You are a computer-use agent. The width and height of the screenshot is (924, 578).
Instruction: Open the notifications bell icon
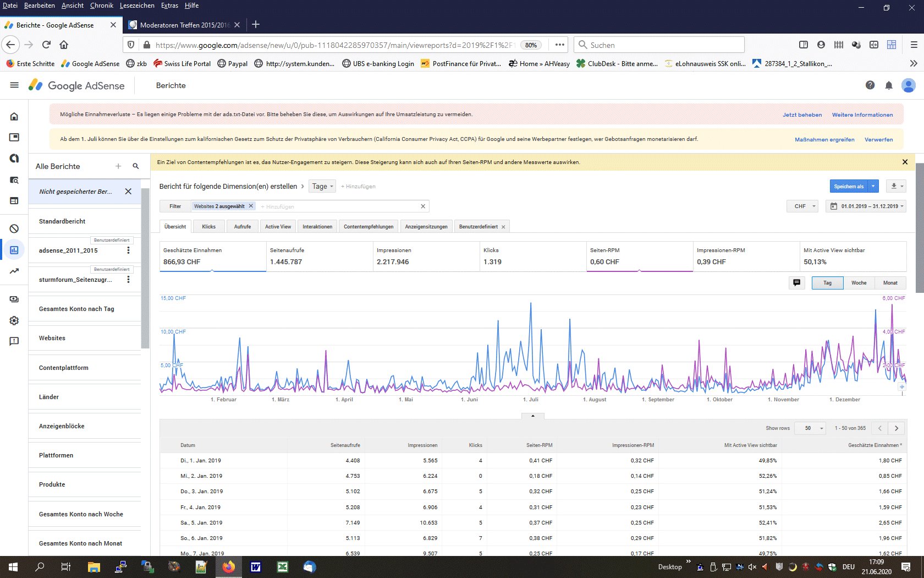tap(889, 85)
